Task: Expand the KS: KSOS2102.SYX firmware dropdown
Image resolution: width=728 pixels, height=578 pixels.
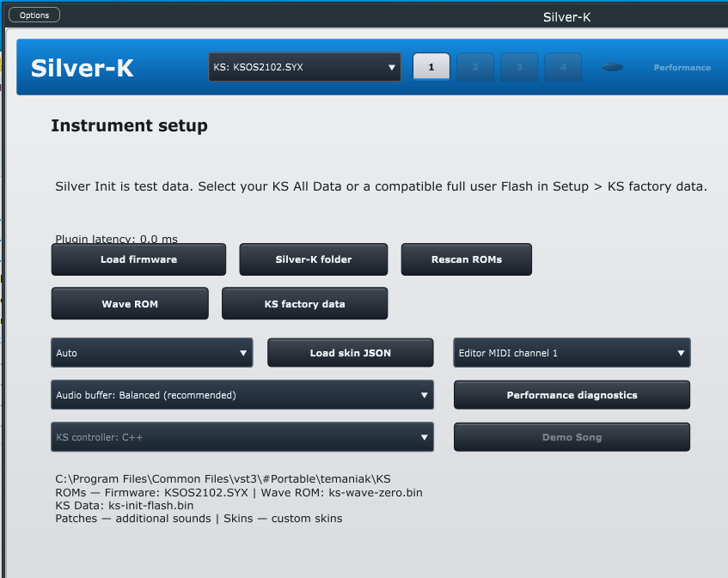Action: click(304, 67)
